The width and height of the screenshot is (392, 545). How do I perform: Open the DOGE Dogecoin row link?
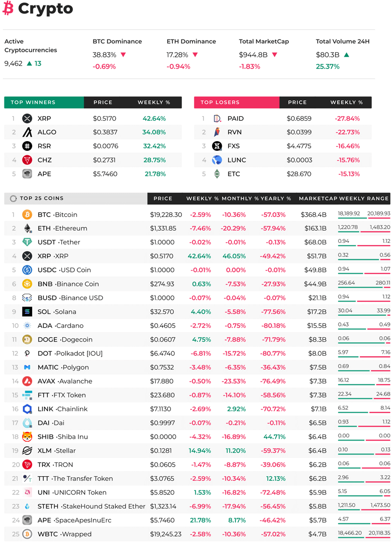click(x=65, y=339)
